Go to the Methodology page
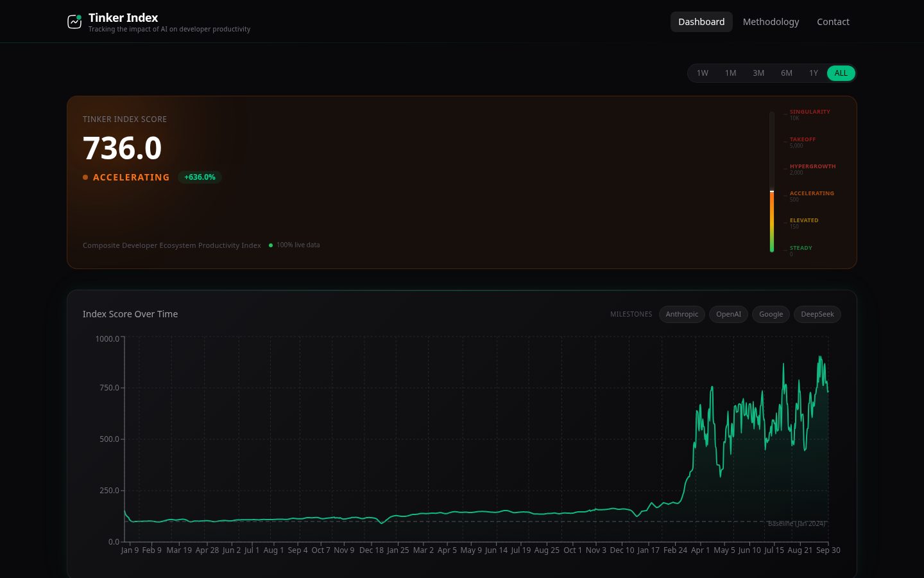The height and width of the screenshot is (578, 924). pos(771,22)
